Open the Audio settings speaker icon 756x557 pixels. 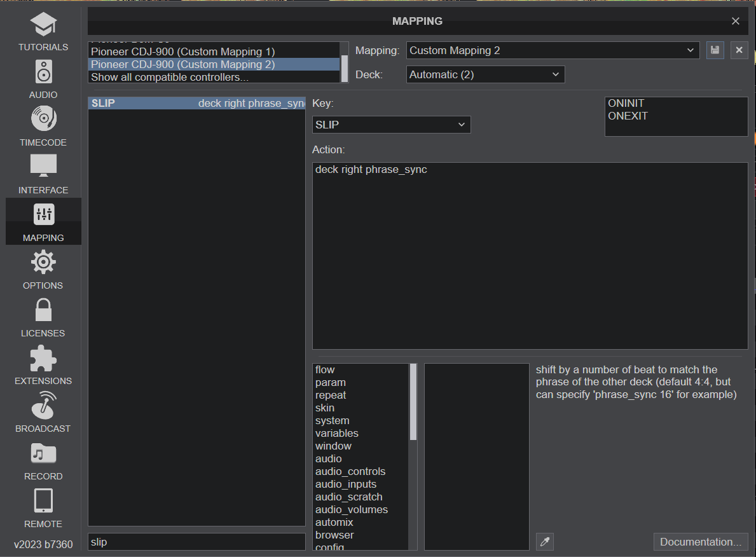tap(43, 72)
